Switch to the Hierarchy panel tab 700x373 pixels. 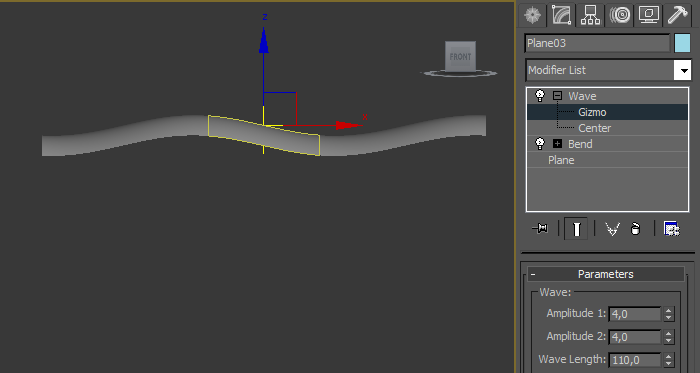(x=590, y=15)
